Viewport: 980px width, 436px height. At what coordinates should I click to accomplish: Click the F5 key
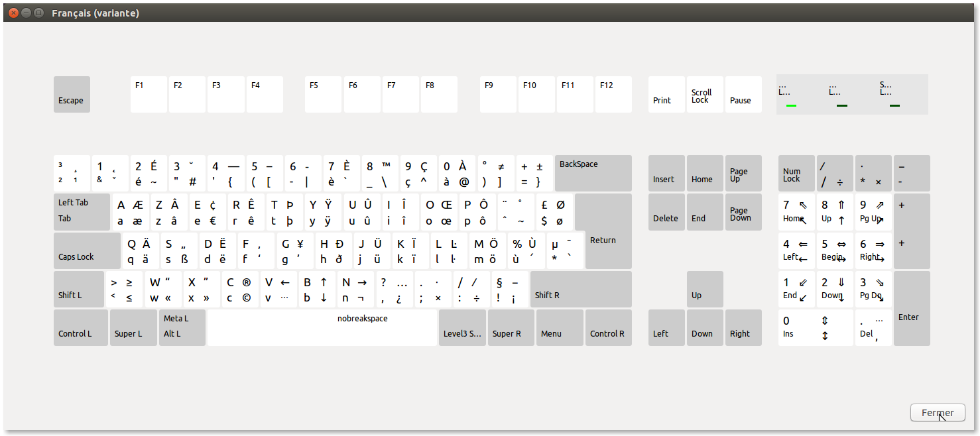(323, 94)
